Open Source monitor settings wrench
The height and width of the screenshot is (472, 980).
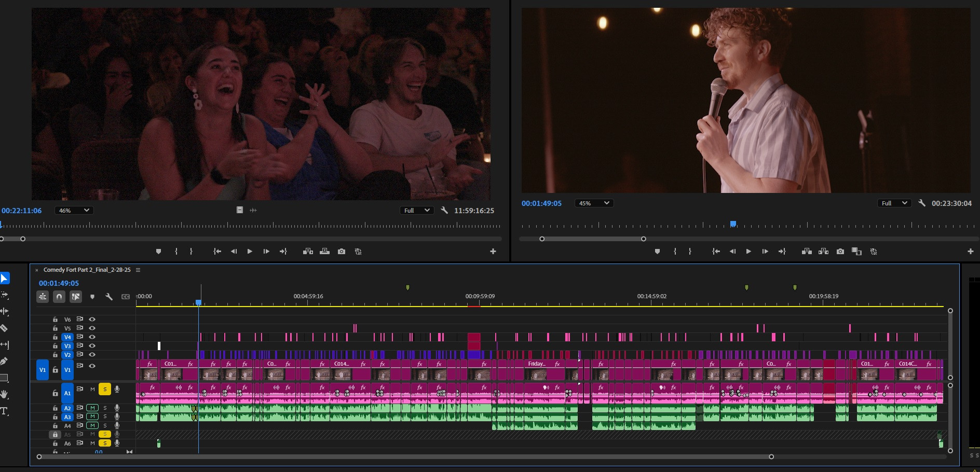[x=444, y=210]
